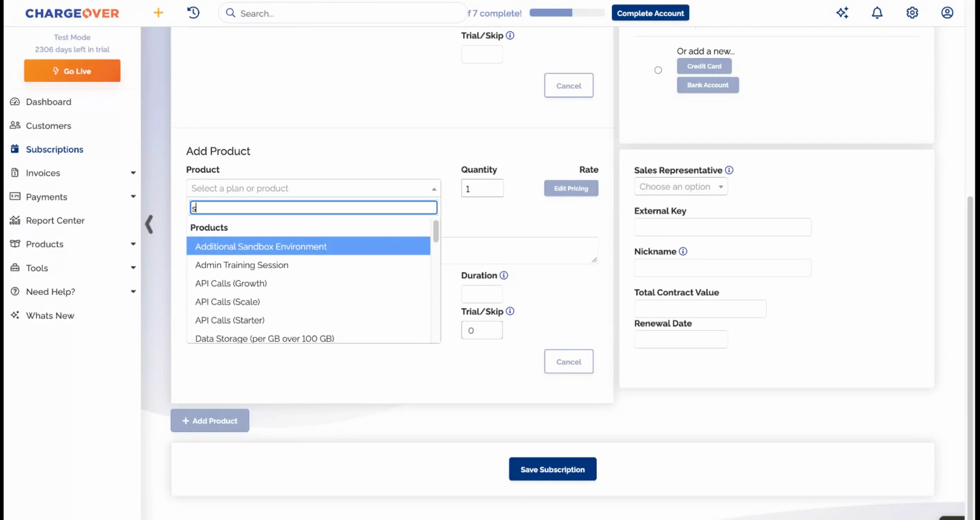Click the External Key input field
Image resolution: width=980 pixels, height=520 pixels.
(722, 227)
